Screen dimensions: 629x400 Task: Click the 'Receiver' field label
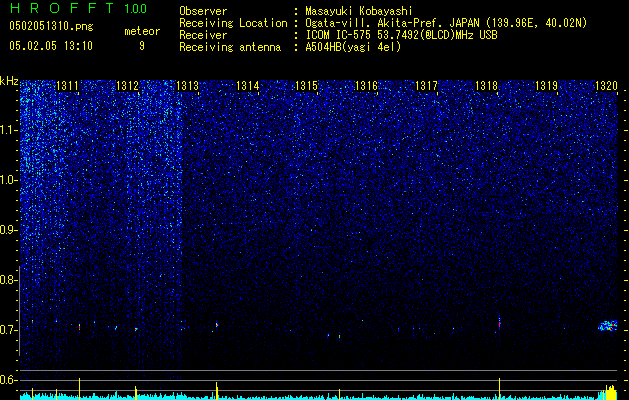coord(203,35)
